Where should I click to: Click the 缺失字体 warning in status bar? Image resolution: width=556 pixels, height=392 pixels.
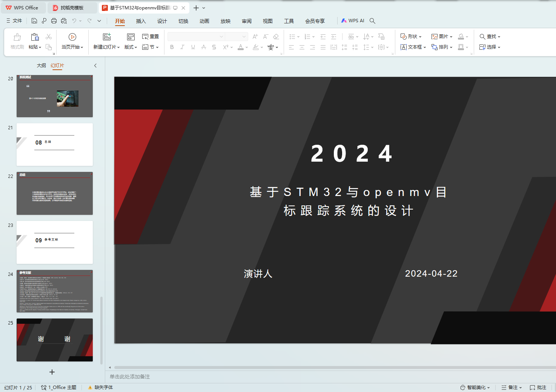100,387
